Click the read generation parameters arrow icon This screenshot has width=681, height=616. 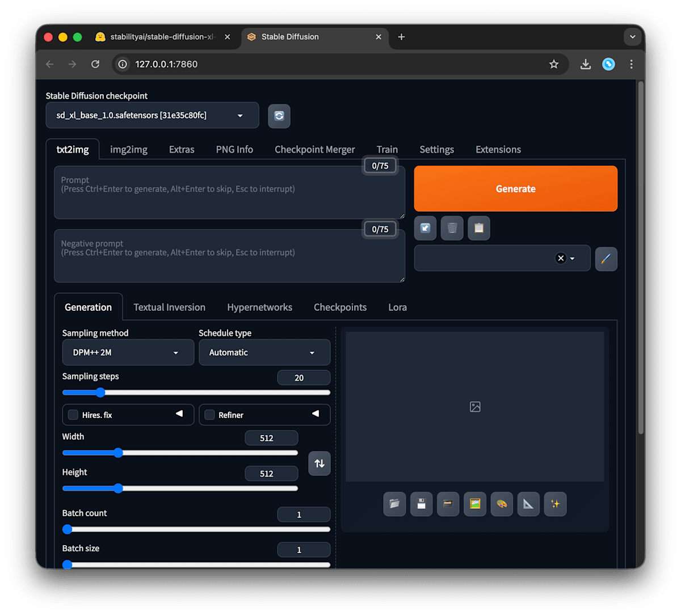tap(425, 228)
